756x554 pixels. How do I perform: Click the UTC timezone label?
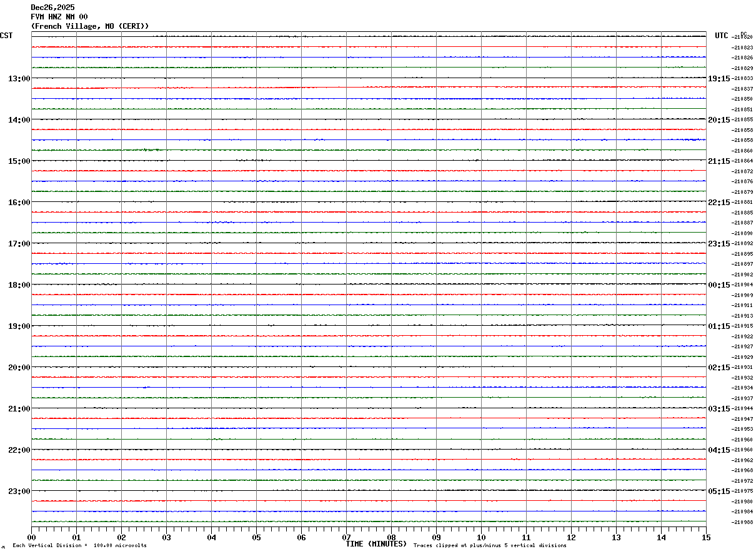(x=722, y=36)
